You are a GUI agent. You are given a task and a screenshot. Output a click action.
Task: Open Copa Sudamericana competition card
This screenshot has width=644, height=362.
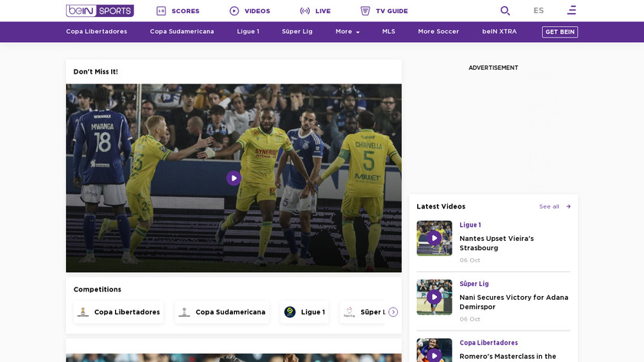coord(222,312)
